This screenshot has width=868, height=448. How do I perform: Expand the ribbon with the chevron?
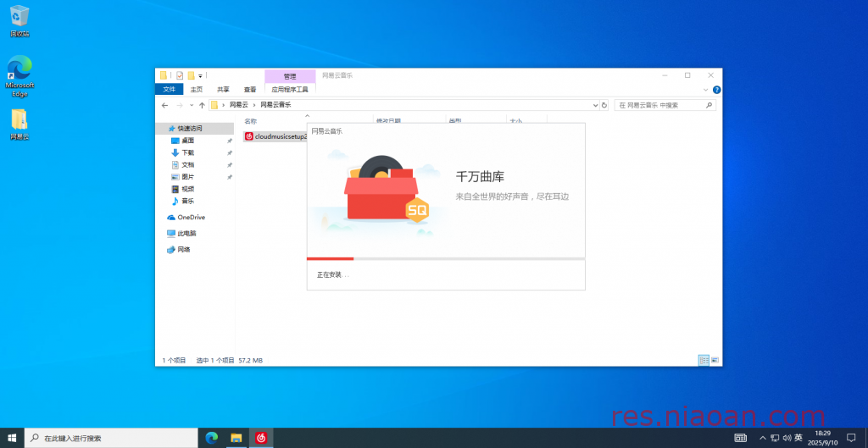pyautogui.click(x=706, y=90)
